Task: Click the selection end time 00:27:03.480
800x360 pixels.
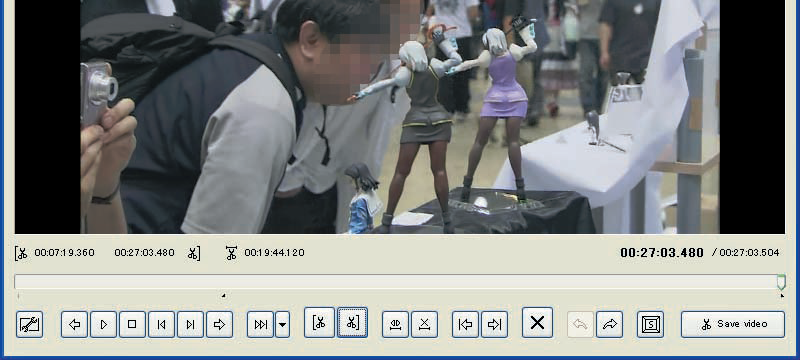Action: pyautogui.click(x=144, y=252)
